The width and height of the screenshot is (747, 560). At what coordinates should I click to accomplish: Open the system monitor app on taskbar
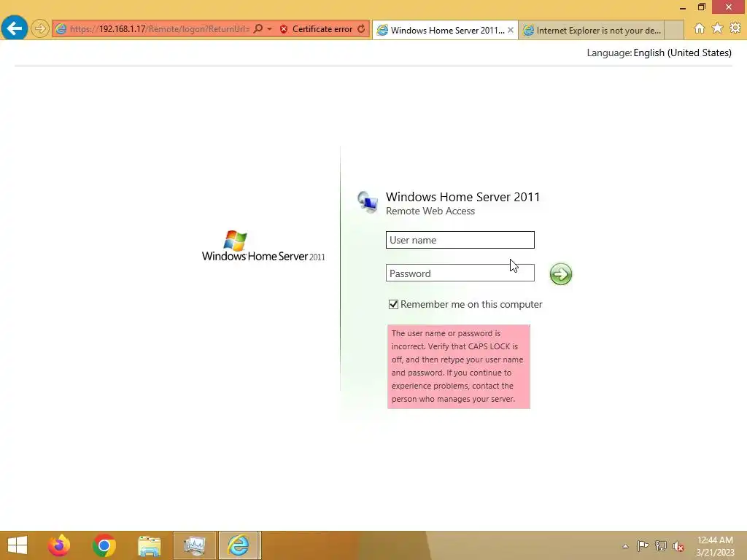(x=194, y=545)
